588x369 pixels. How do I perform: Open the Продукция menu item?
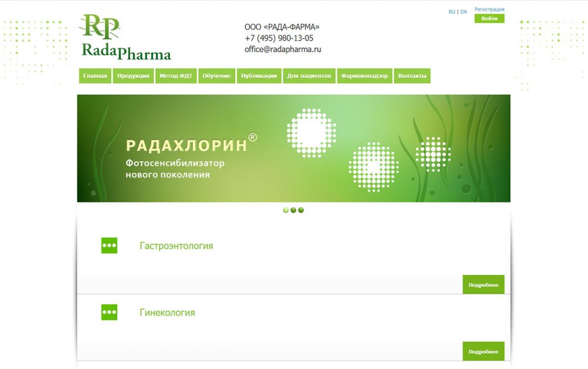tap(133, 76)
